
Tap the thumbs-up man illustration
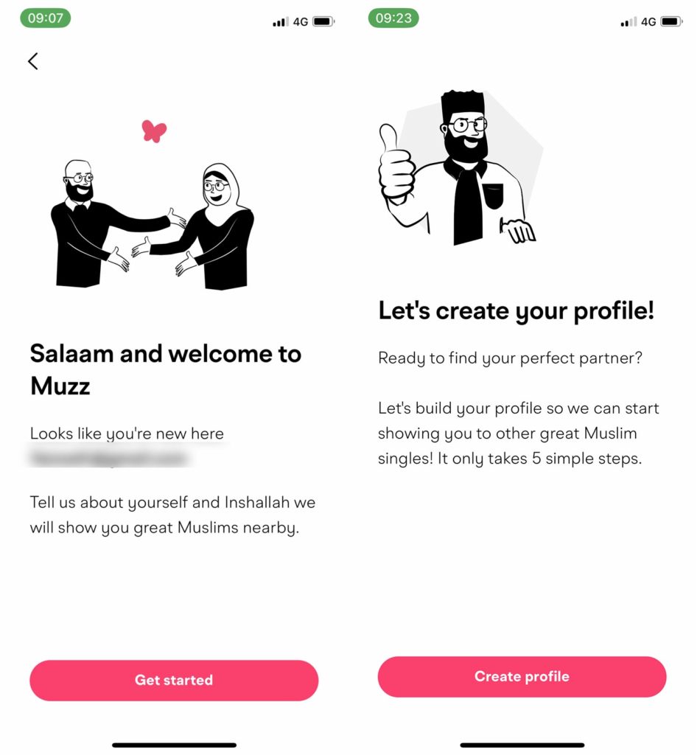461,167
